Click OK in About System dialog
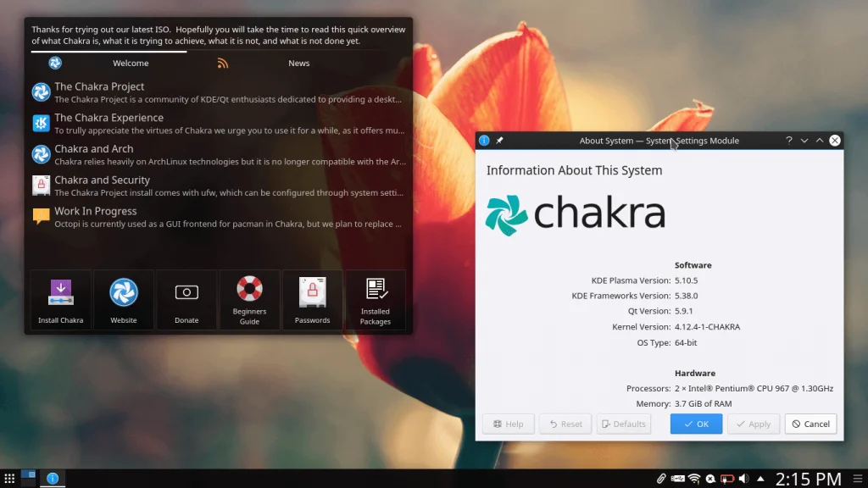The image size is (868, 488). pos(696,424)
